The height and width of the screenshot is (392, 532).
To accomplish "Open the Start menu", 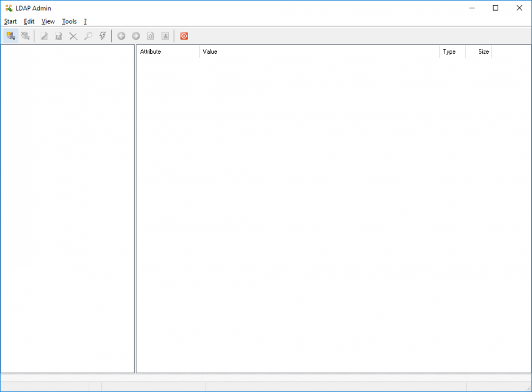I will click(x=10, y=21).
